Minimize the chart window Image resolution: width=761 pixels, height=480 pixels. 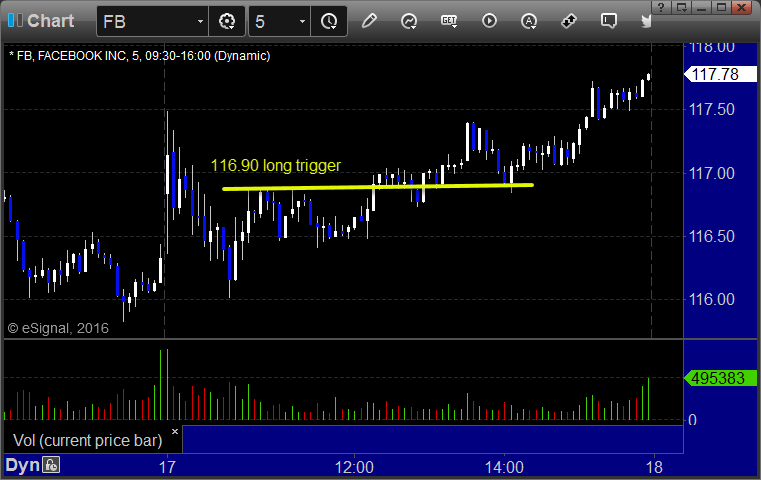pos(701,7)
